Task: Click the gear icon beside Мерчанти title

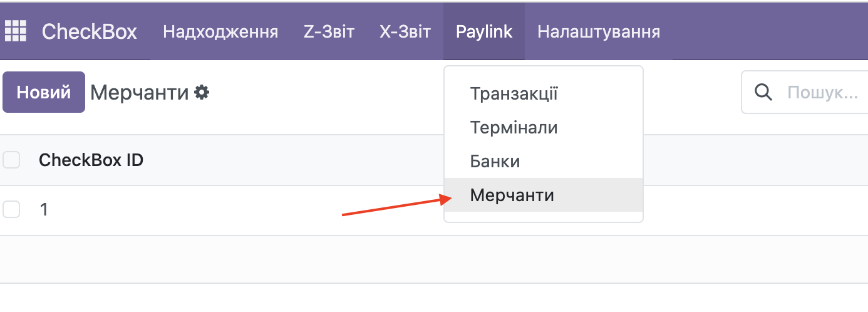Action: point(202,93)
